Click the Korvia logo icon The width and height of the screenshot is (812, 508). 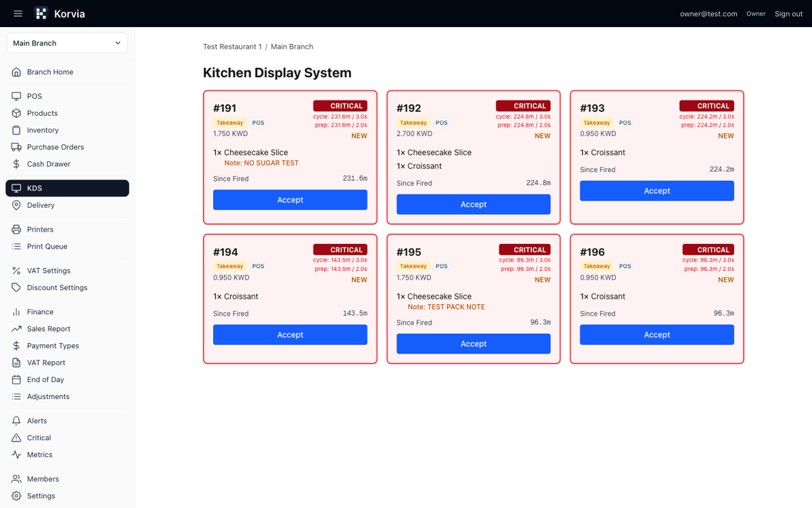tap(41, 14)
